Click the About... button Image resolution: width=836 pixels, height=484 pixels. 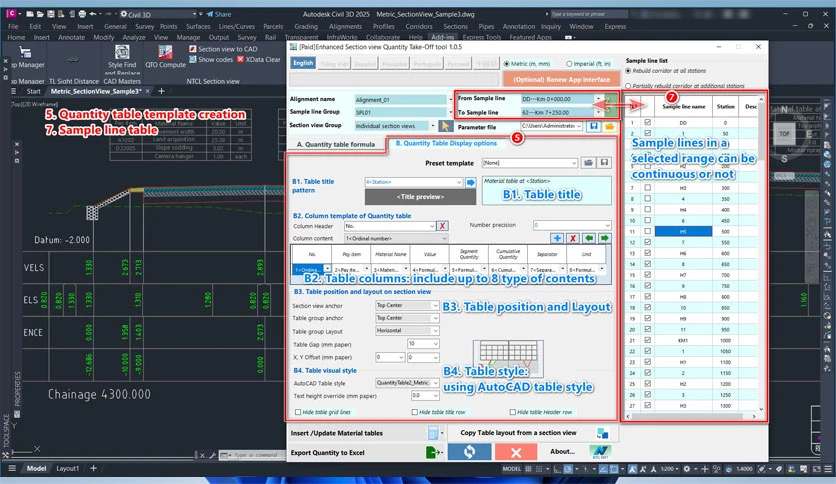coord(562,451)
